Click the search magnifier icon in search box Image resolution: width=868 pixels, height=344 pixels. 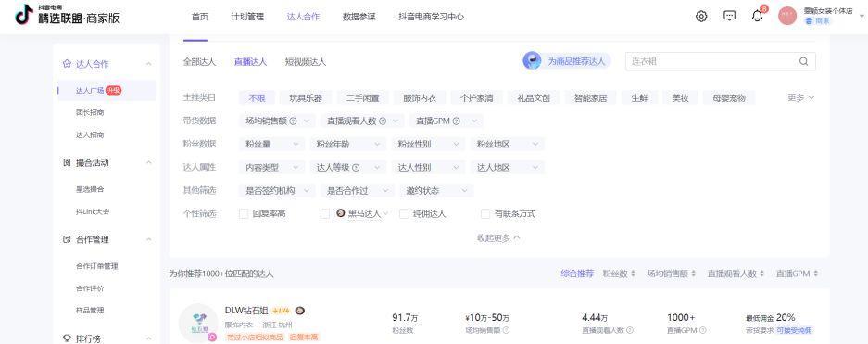[x=803, y=61]
